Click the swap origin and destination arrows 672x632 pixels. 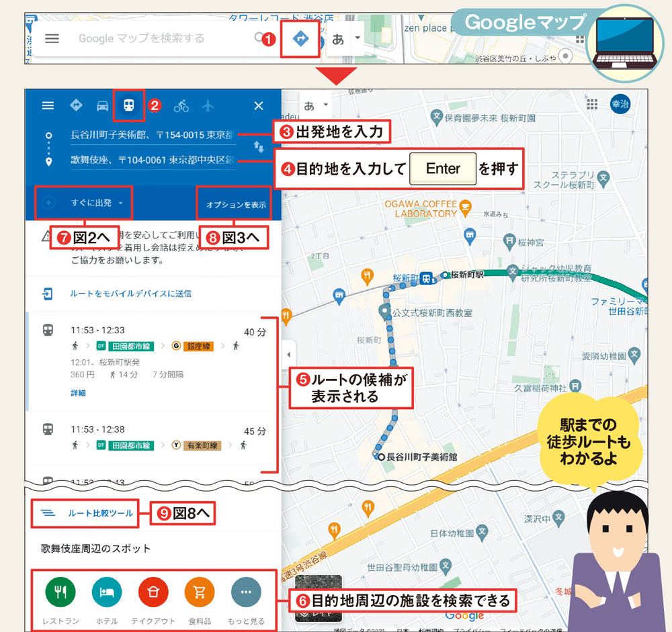(x=258, y=146)
